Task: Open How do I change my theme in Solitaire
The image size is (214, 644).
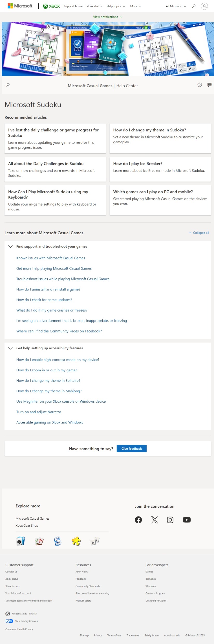Action: coord(48,380)
